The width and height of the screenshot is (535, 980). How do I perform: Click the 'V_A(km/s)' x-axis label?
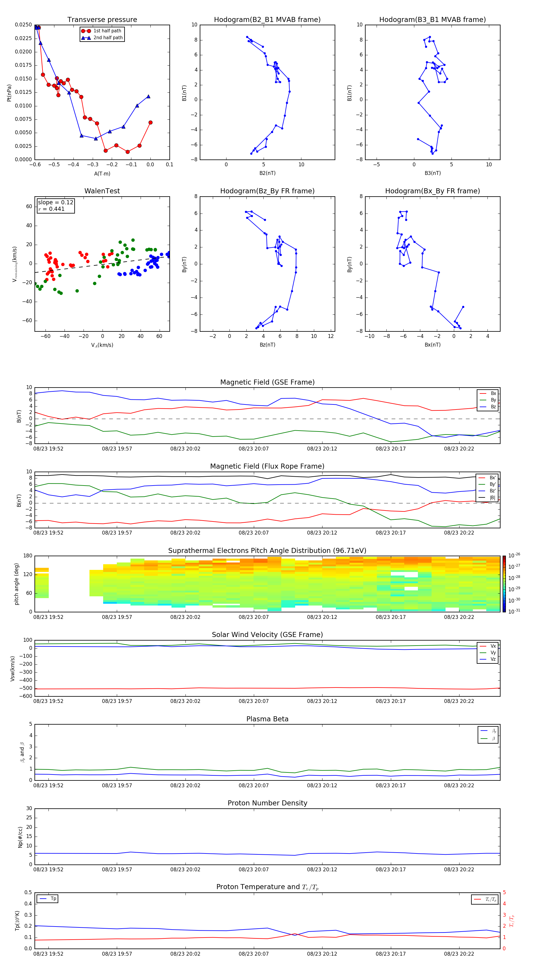click(x=102, y=345)
